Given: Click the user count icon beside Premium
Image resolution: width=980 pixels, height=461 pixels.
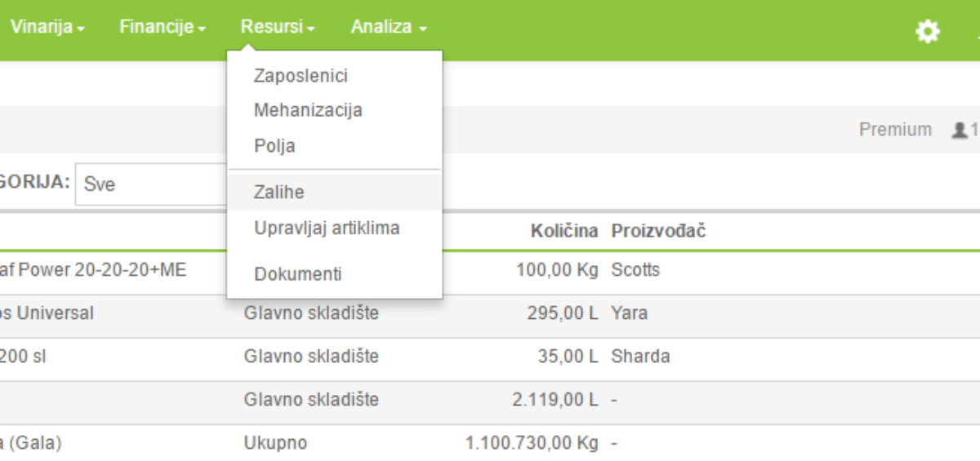Looking at the screenshot, I should coord(960,129).
